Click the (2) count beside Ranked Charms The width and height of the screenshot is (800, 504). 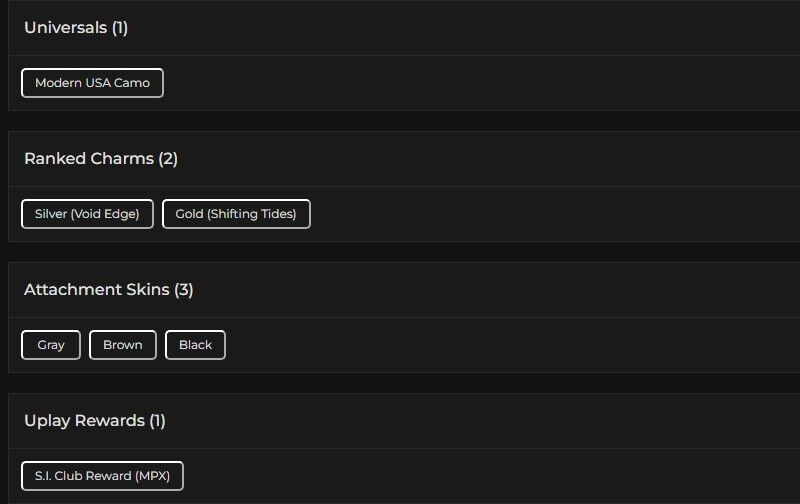pos(168,159)
